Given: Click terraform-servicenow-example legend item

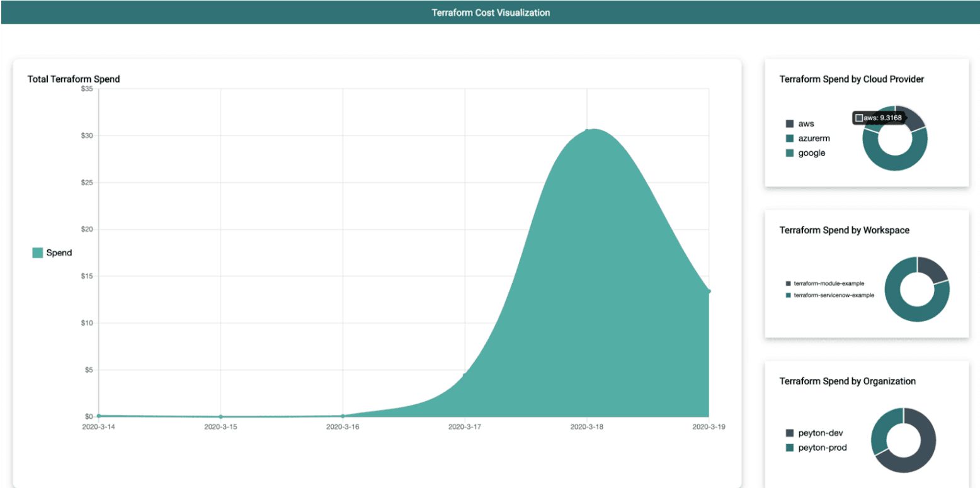Looking at the screenshot, I should pyautogui.click(x=830, y=295).
